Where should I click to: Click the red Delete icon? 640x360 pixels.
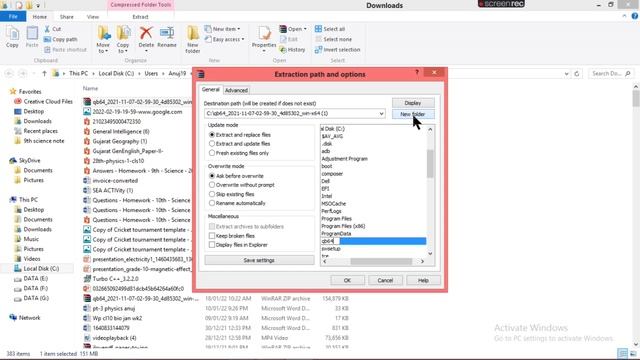click(146, 33)
